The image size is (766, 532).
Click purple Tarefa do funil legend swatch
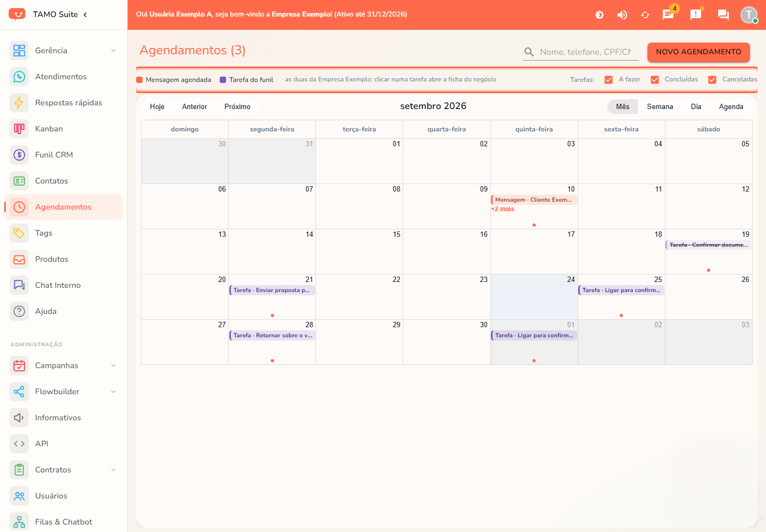click(223, 80)
